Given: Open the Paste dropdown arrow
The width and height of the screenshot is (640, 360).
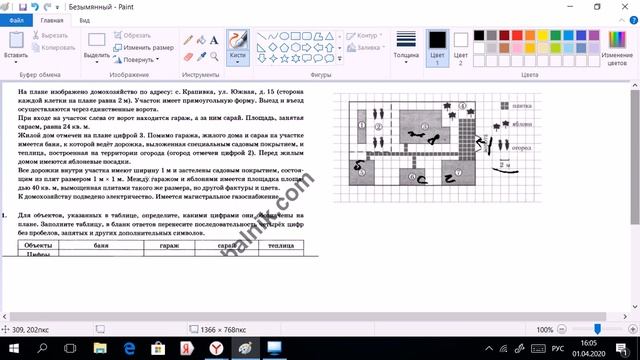Looking at the screenshot, I should tap(16, 62).
